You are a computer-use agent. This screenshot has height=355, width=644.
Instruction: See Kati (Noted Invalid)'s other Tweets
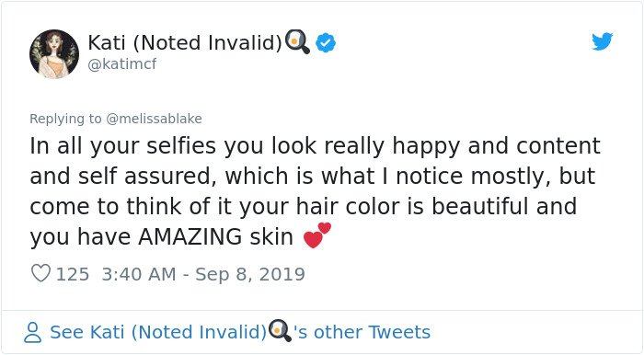(227, 332)
